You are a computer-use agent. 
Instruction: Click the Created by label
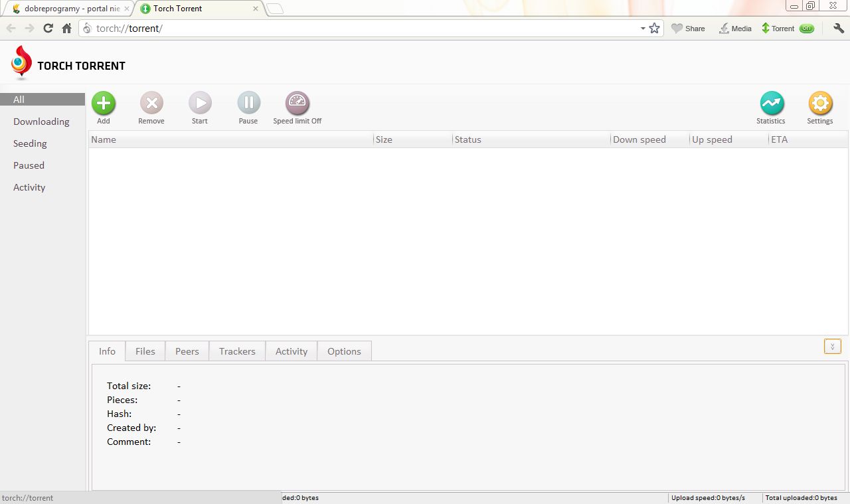point(131,428)
